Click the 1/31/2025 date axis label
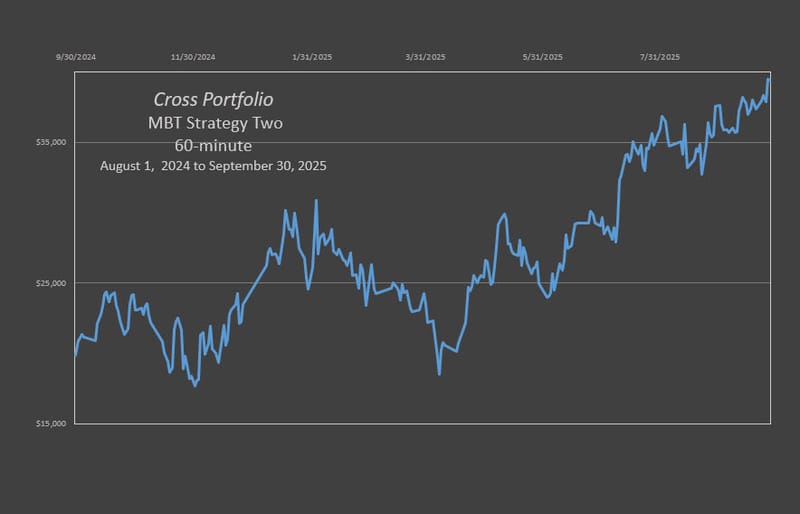The height and width of the screenshot is (514, 800). click(x=312, y=57)
